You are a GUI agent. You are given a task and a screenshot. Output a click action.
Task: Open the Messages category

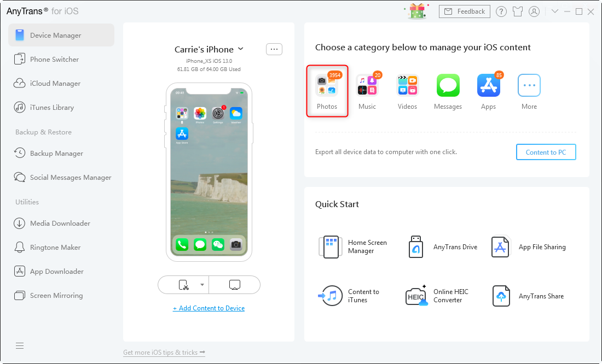click(448, 91)
